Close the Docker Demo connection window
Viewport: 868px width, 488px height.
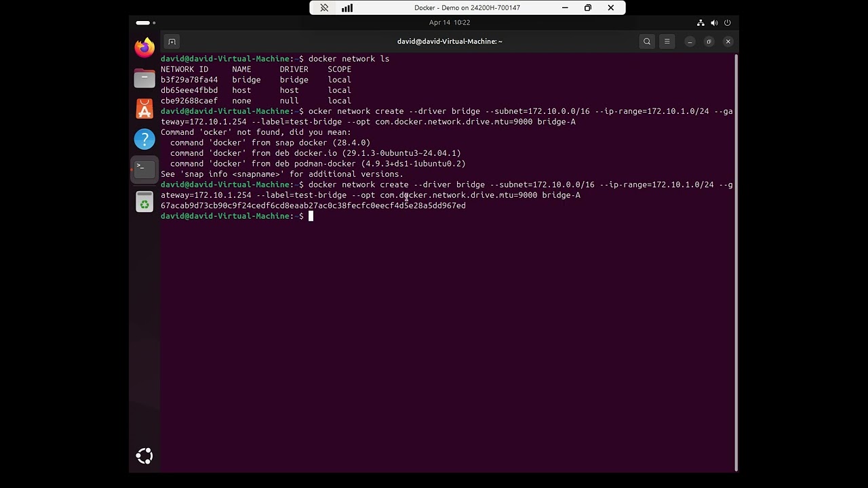point(611,8)
